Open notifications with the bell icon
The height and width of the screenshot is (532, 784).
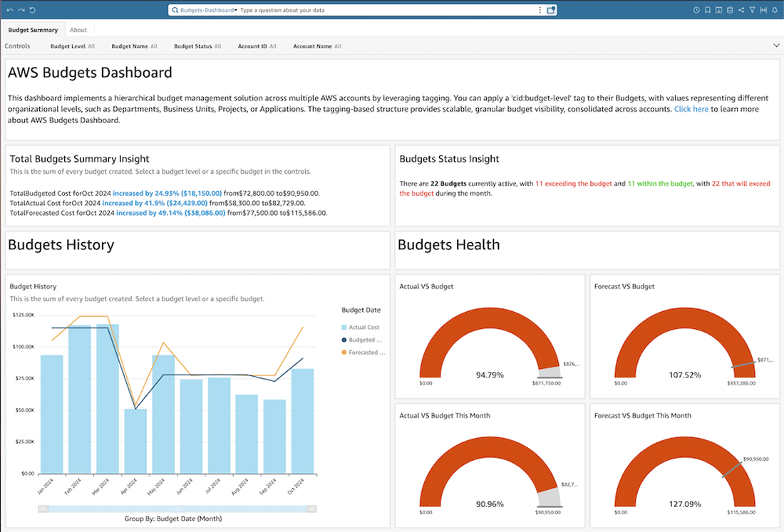(x=775, y=9)
